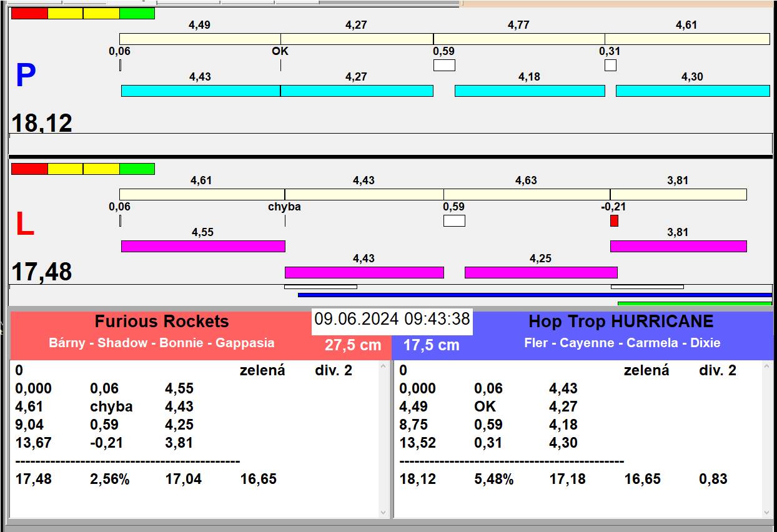Click the red start light in lane P
The image size is (777, 532).
(29, 13)
